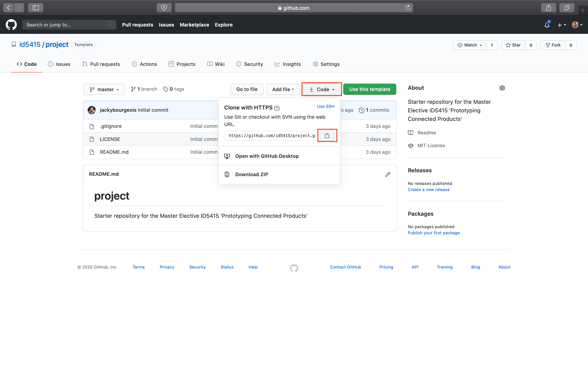
Task: Toggle Watch notification preferences
Action: click(x=469, y=44)
